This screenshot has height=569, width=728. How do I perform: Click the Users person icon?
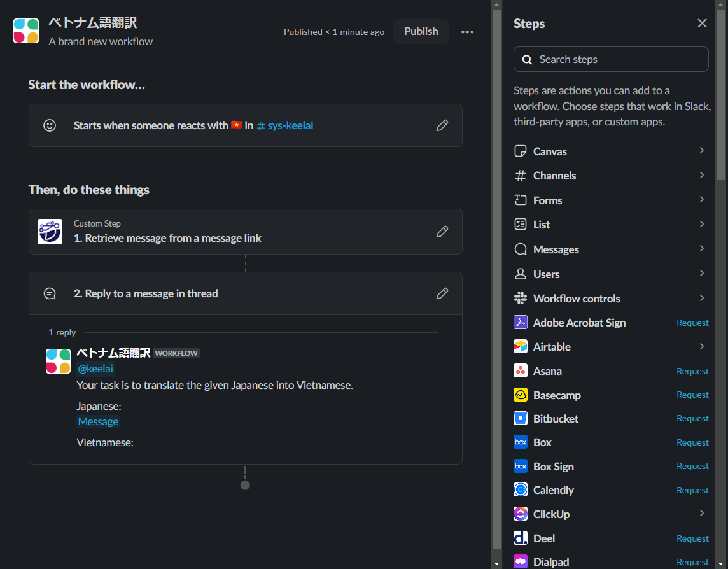tap(521, 274)
